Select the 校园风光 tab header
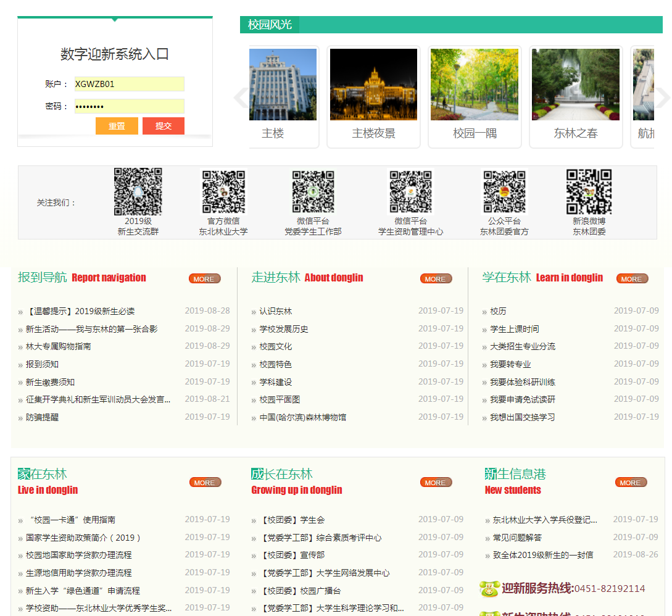 [270, 25]
